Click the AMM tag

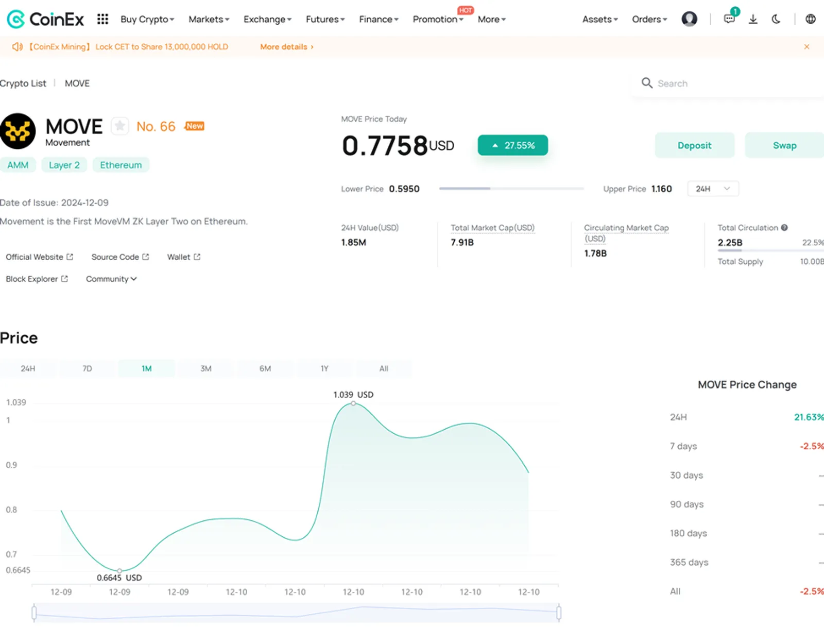(18, 165)
